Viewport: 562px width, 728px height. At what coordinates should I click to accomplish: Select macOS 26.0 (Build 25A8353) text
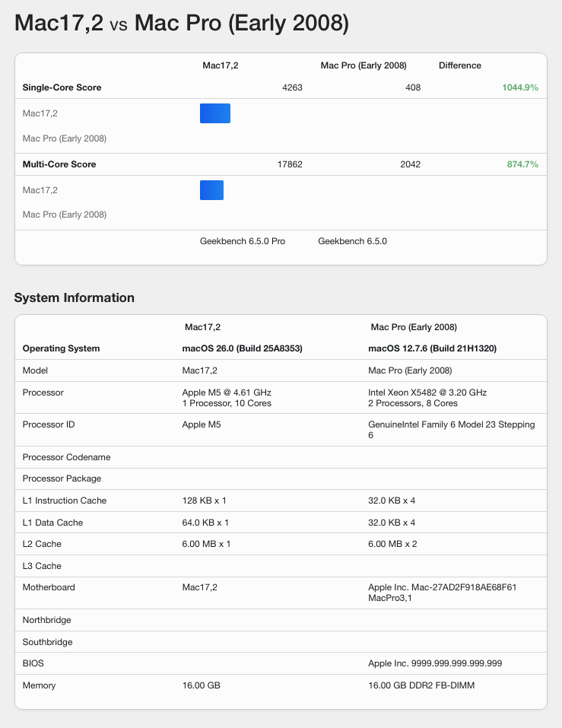242,348
